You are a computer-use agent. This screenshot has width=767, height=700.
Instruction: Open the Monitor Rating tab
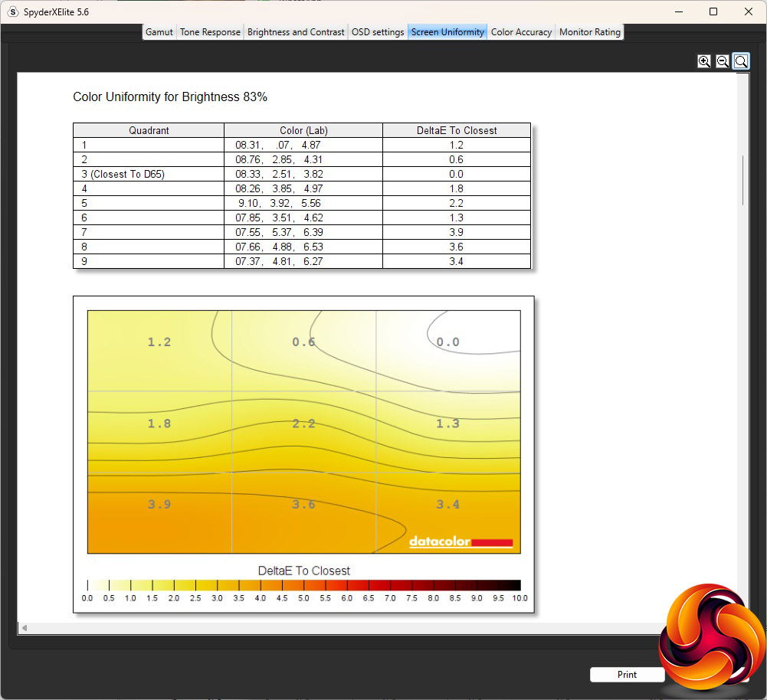point(589,31)
